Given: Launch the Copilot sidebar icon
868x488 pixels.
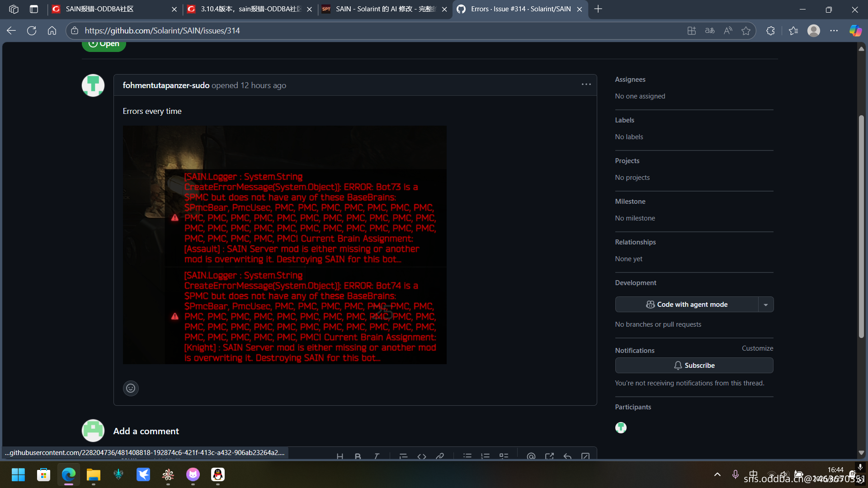Looking at the screenshot, I should 855,31.
